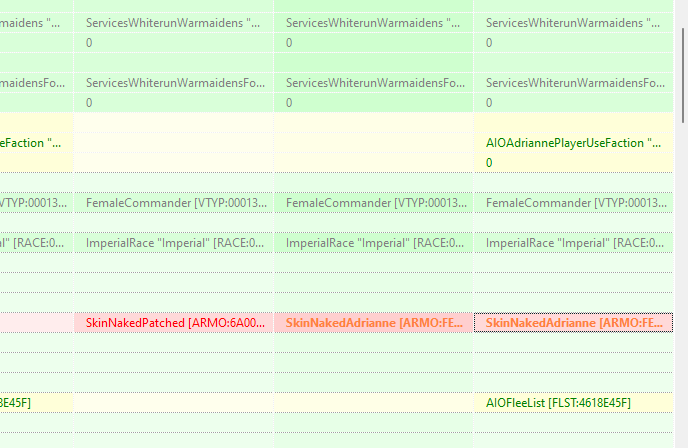The height and width of the screenshot is (448, 688).
Task: Select the cut-off 'VTYP:00013...' cell in leftmost column
Action: tap(36, 203)
